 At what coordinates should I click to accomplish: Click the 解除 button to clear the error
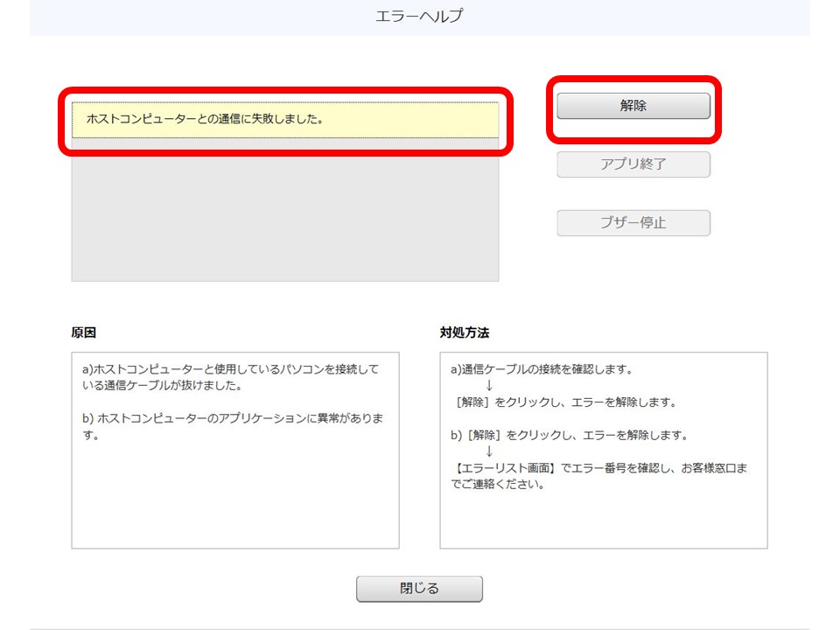click(x=633, y=106)
